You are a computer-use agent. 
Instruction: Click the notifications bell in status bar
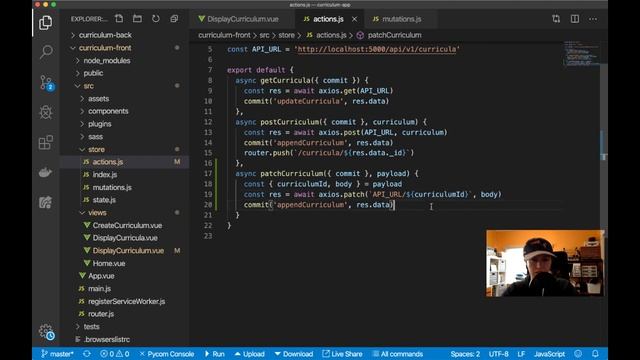pyautogui.click(x=595, y=354)
